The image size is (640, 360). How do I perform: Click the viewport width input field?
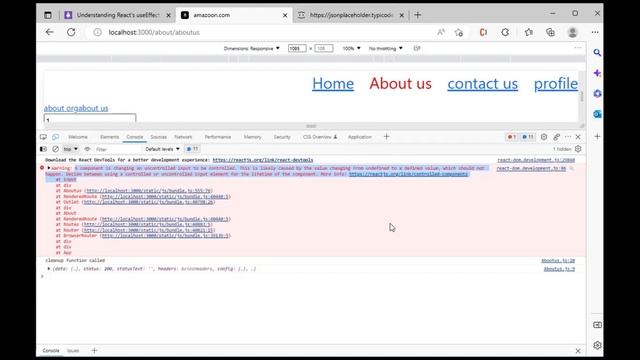click(x=297, y=48)
